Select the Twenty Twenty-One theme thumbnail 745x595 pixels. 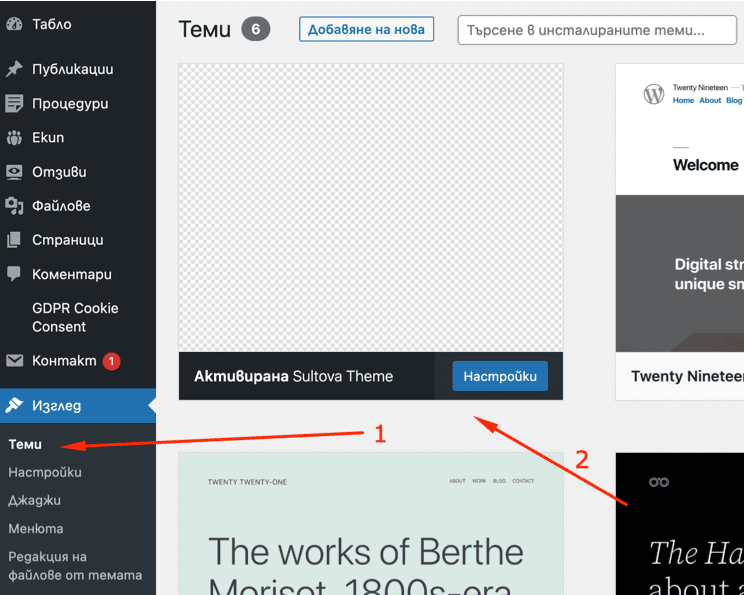click(370, 523)
